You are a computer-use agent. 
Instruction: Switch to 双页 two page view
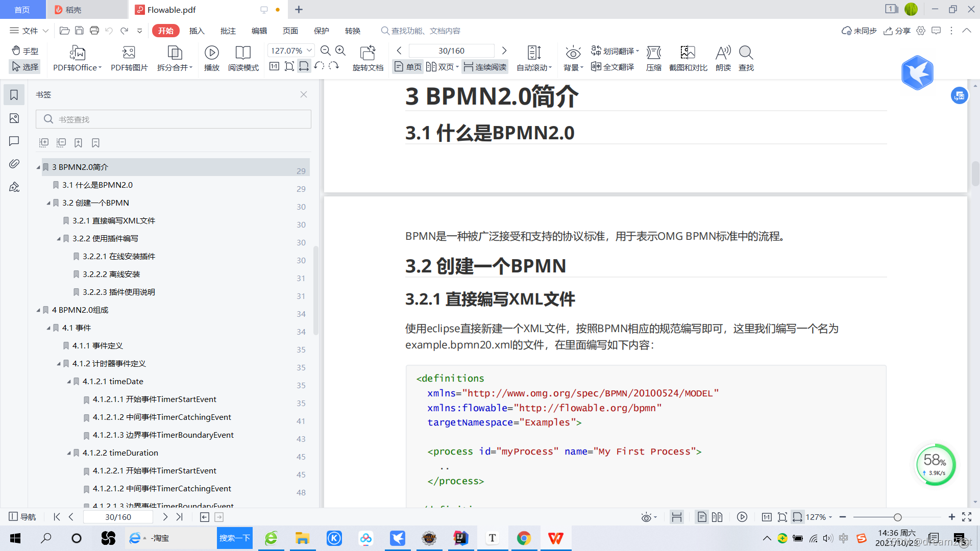coord(441,67)
